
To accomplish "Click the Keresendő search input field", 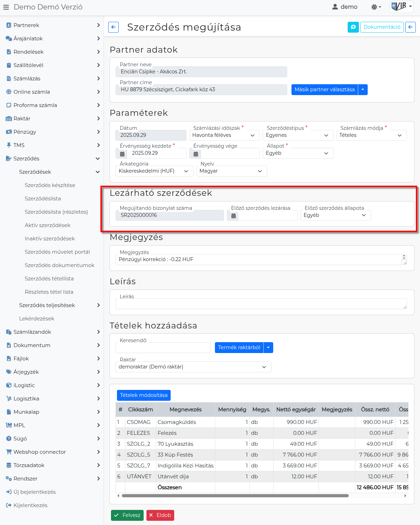I will tap(163, 348).
